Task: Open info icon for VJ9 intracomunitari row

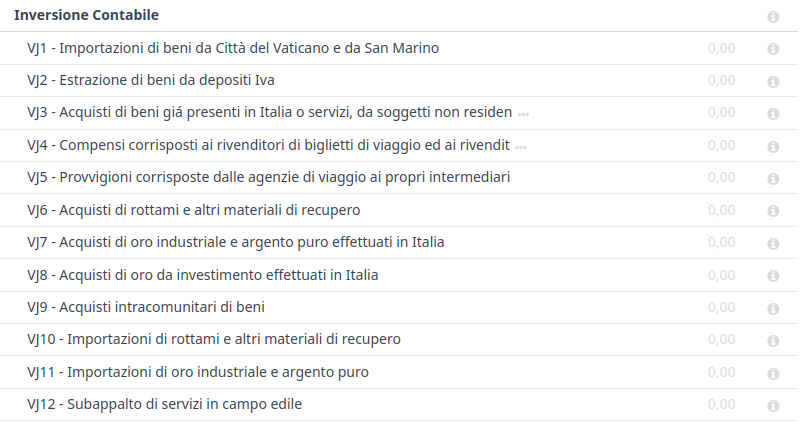Action: [773, 308]
